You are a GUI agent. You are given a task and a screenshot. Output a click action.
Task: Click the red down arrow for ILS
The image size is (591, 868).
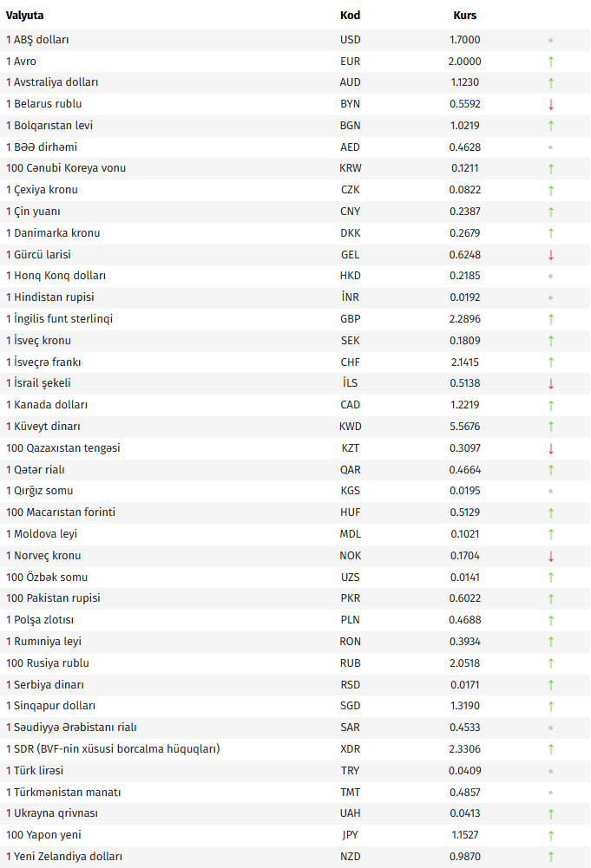point(550,383)
